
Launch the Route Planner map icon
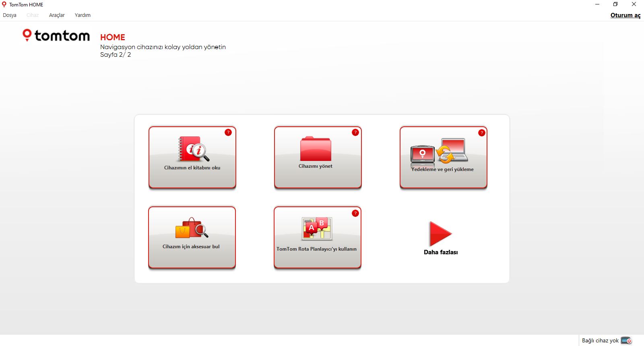(317, 229)
